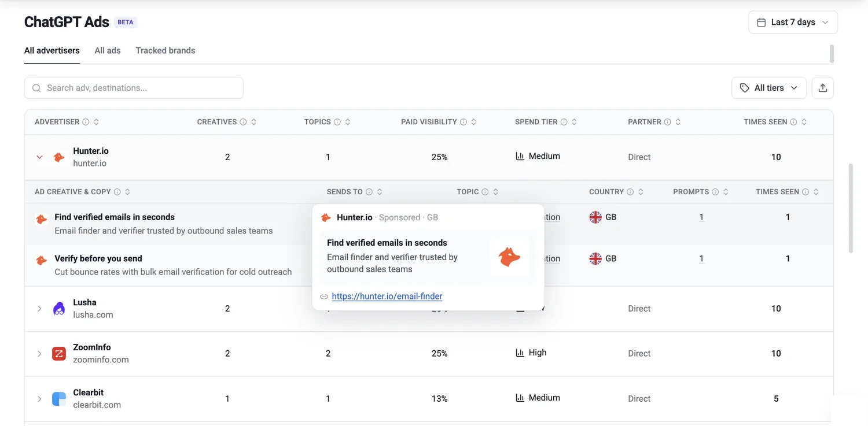Sort by the COUNTRY column arrows
The width and height of the screenshot is (868, 426).
tap(641, 192)
